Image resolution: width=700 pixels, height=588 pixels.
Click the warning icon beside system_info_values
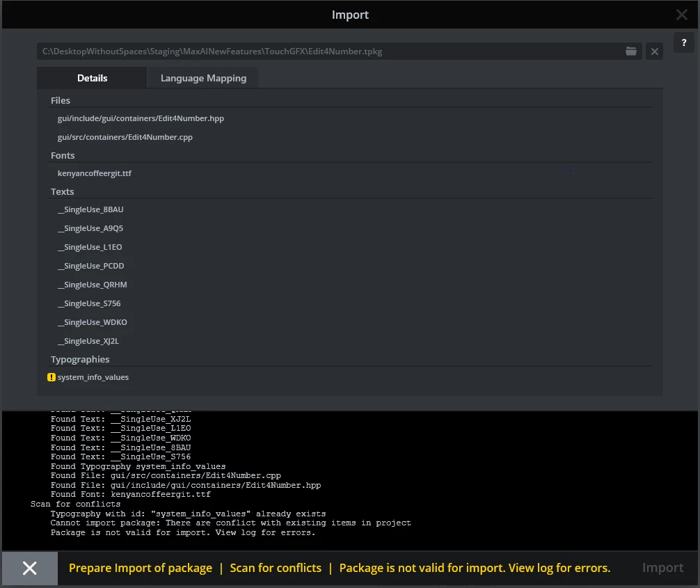(51, 377)
